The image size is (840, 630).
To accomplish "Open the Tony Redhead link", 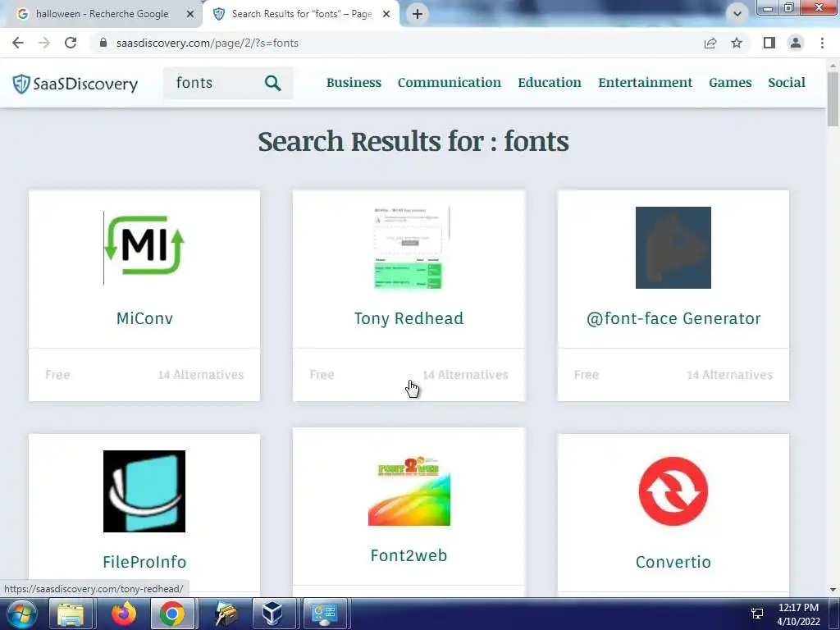I will pyautogui.click(x=409, y=318).
